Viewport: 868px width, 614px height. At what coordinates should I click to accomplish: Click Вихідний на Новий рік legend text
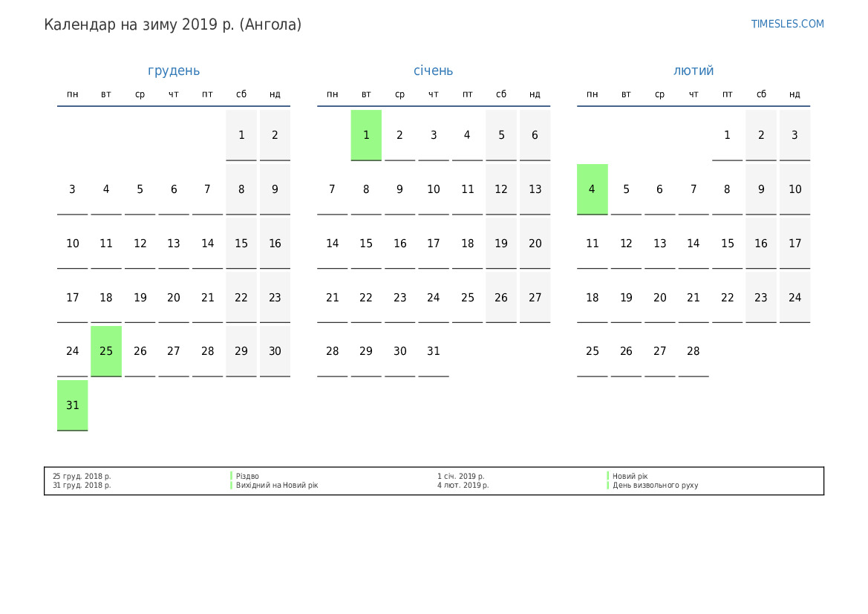point(276,486)
